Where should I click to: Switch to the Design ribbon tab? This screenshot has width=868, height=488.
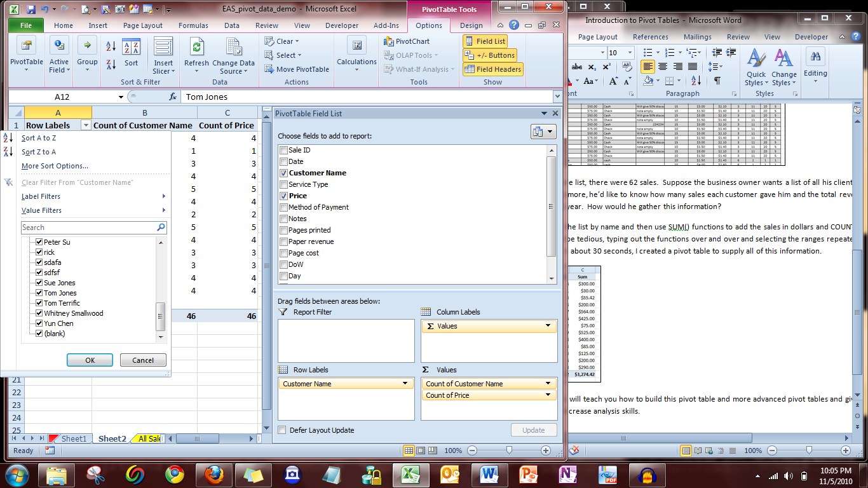click(471, 25)
